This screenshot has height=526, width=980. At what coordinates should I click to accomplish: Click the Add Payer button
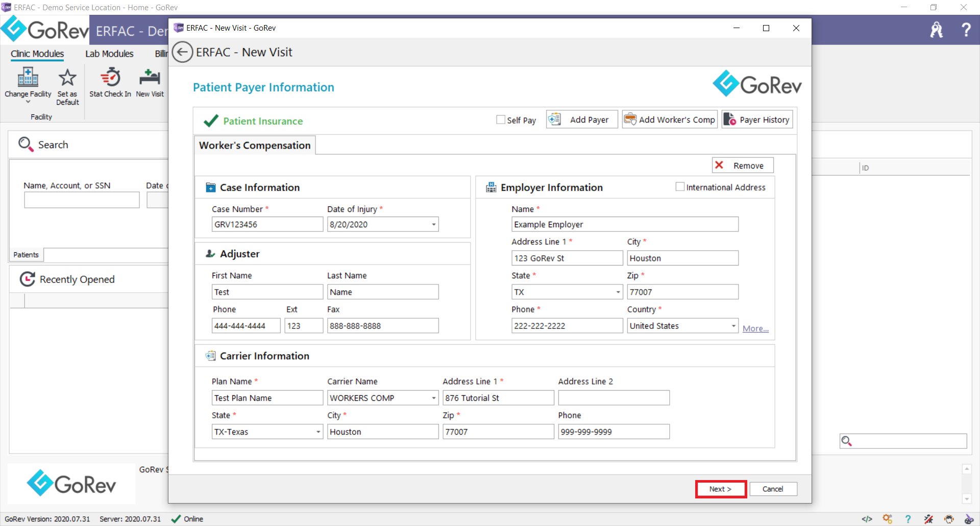(582, 119)
